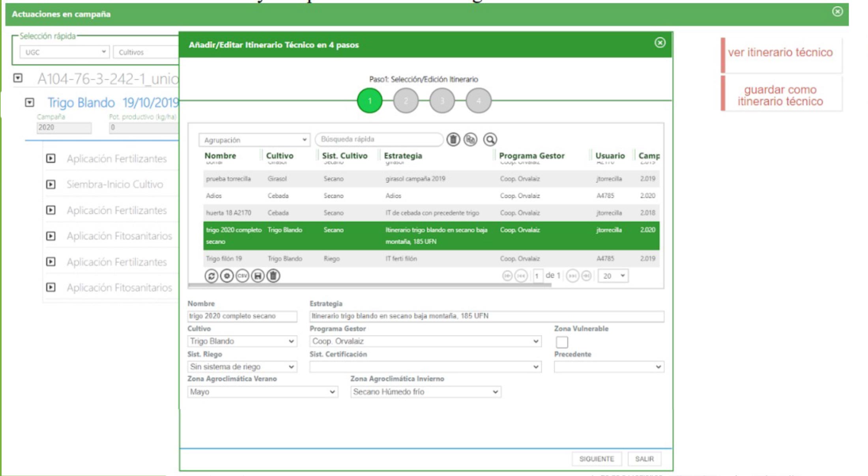The height and width of the screenshot is (476, 868).
Task: Go to step 2 circle in wizard
Action: click(406, 101)
